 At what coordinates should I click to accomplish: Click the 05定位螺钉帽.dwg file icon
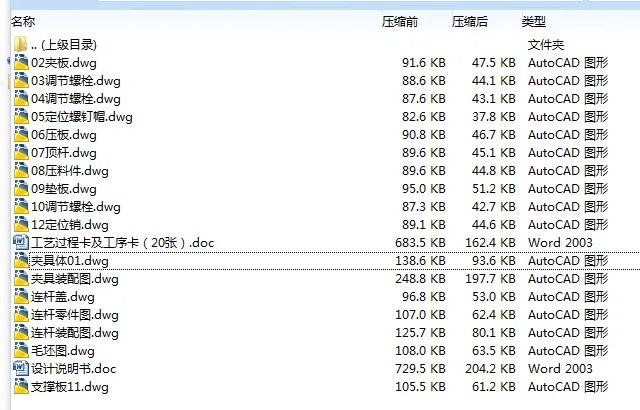(x=21, y=116)
